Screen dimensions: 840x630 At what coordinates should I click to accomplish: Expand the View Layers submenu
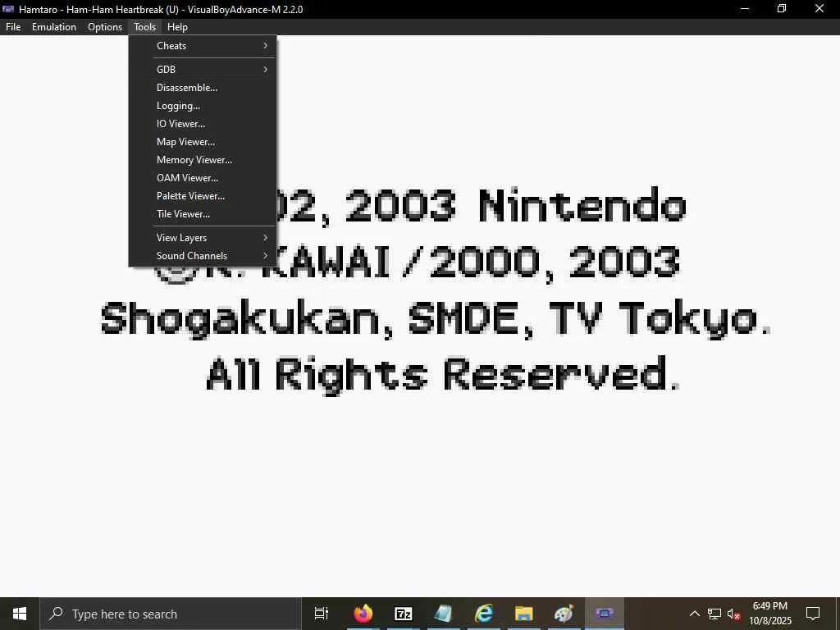(203, 238)
